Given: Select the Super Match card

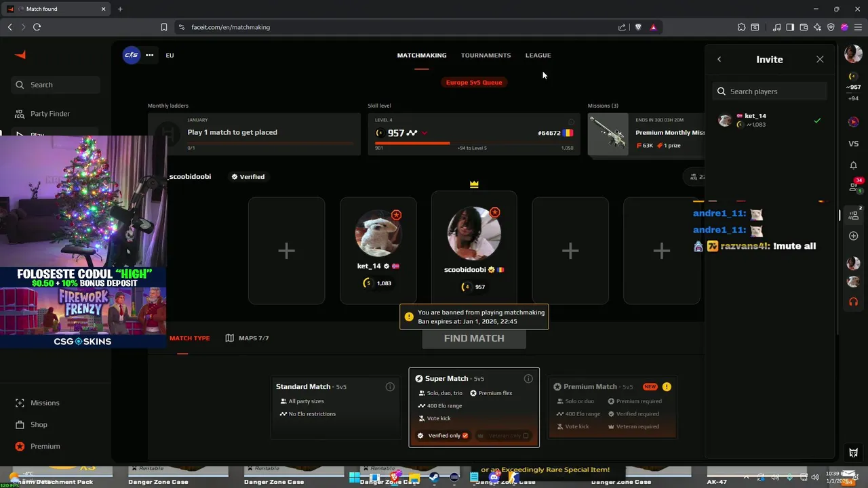Looking at the screenshot, I should (474, 407).
